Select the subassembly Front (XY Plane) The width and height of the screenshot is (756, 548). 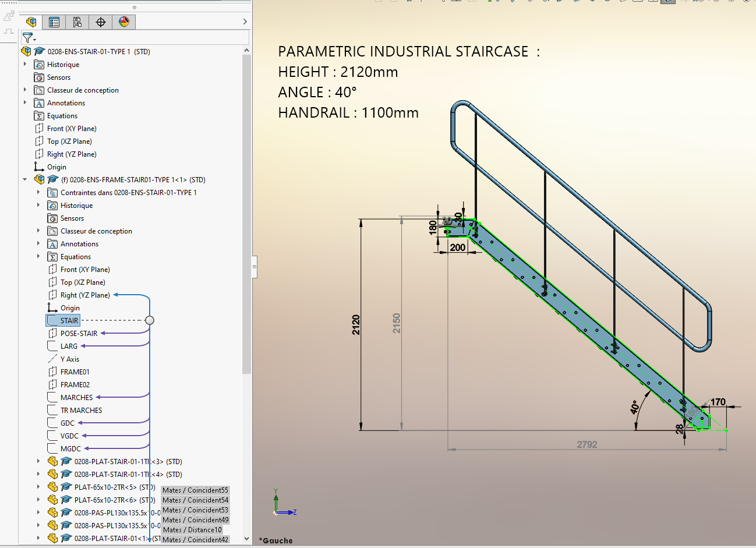pos(85,270)
